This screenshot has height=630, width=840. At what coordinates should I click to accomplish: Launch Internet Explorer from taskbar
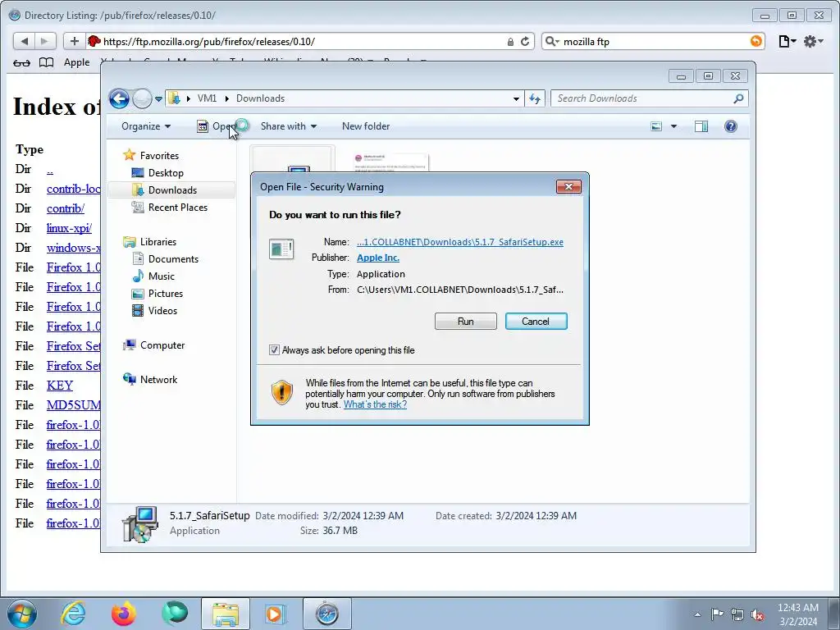(x=73, y=614)
